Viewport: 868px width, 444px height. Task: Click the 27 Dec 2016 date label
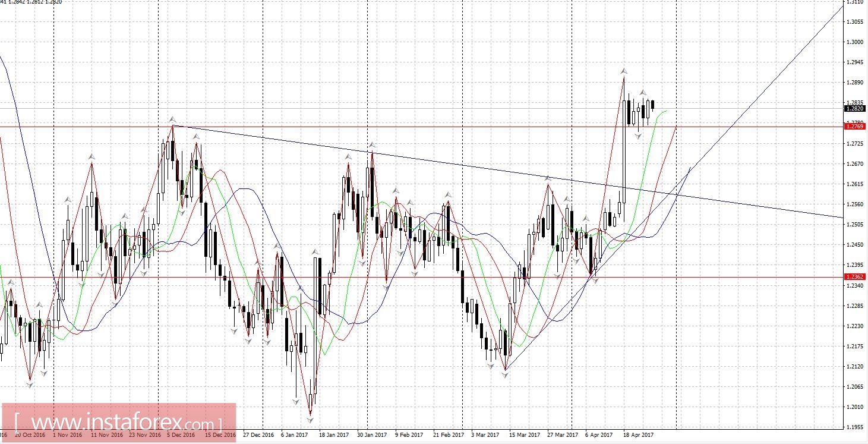click(x=258, y=434)
